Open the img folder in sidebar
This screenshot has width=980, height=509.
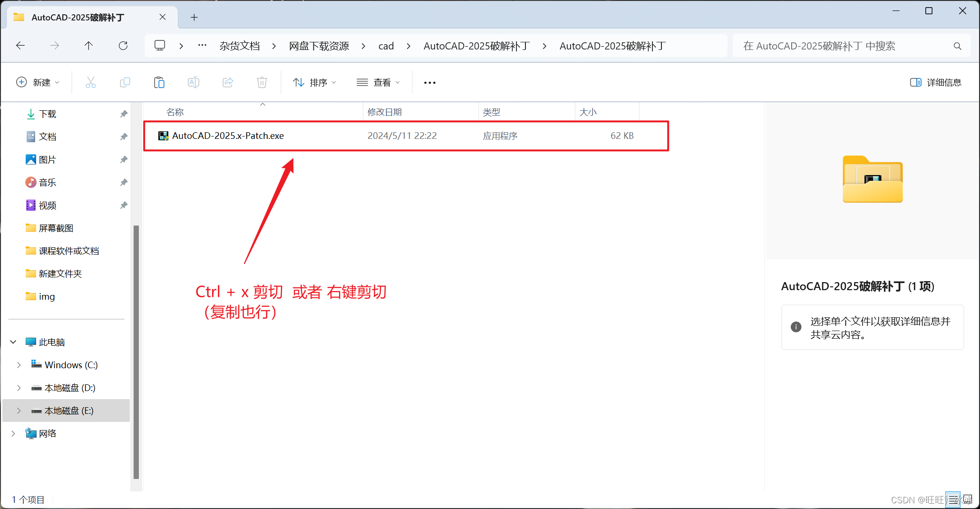coord(47,297)
